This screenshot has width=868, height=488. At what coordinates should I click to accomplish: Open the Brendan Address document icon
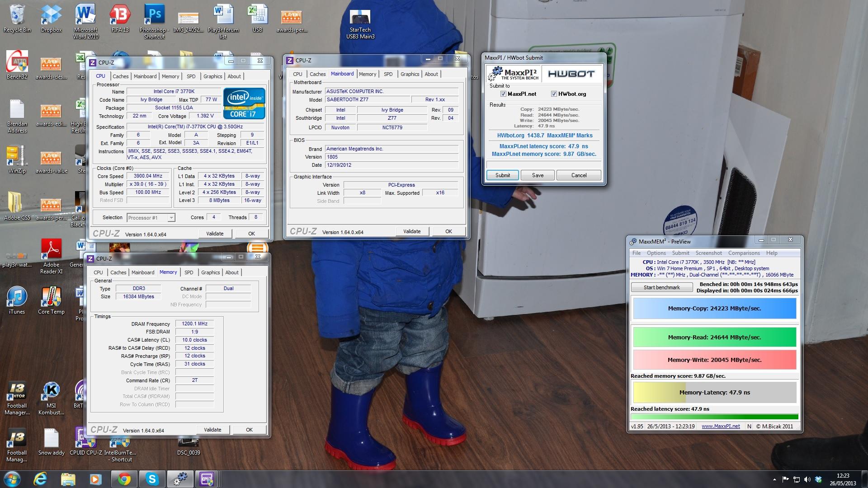(17, 116)
